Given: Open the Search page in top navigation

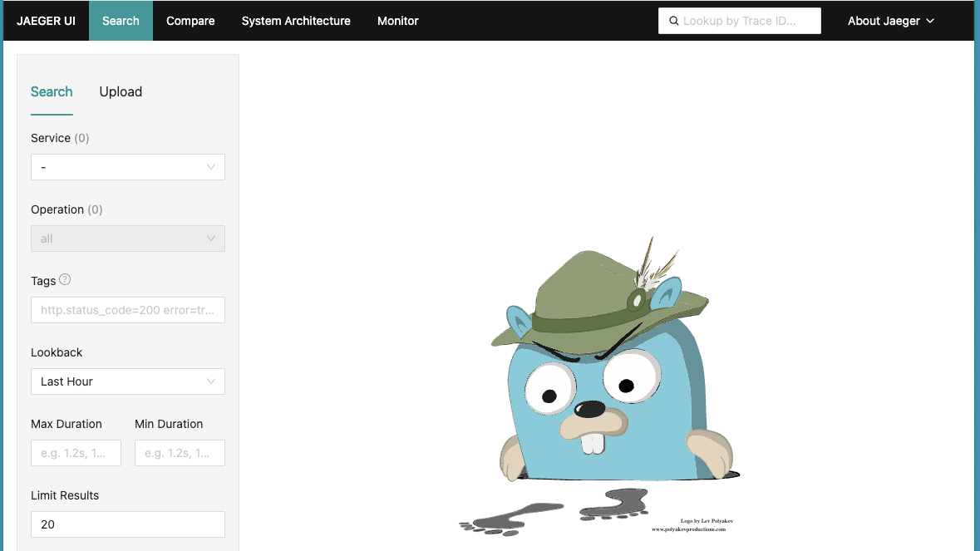Looking at the screenshot, I should pos(121,21).
